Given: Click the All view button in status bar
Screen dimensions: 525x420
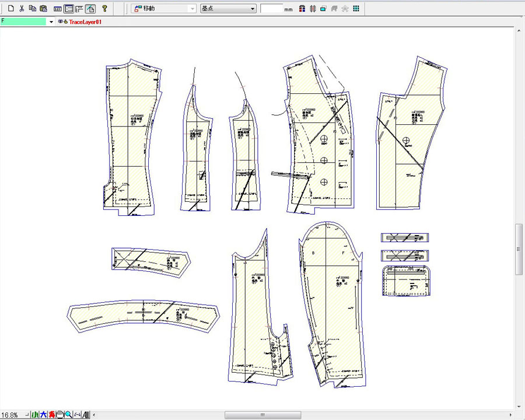Looking at the screenshot, I should tap(86, 415).
